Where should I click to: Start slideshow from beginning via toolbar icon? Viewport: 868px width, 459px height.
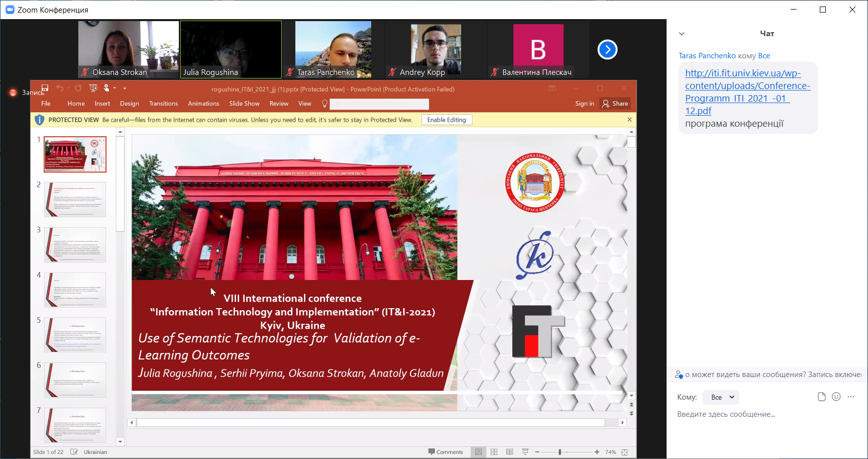tap(93, 88)
